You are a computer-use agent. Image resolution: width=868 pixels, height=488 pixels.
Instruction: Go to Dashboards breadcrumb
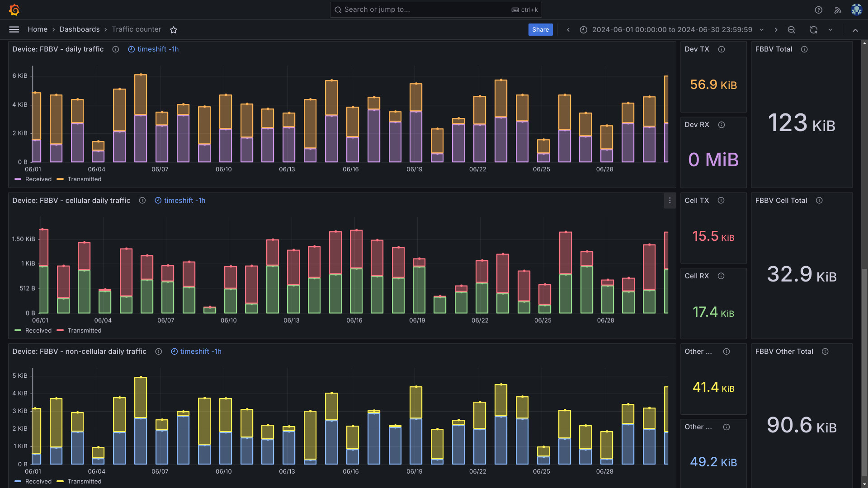pyautogui.click(x=80, y=29)
